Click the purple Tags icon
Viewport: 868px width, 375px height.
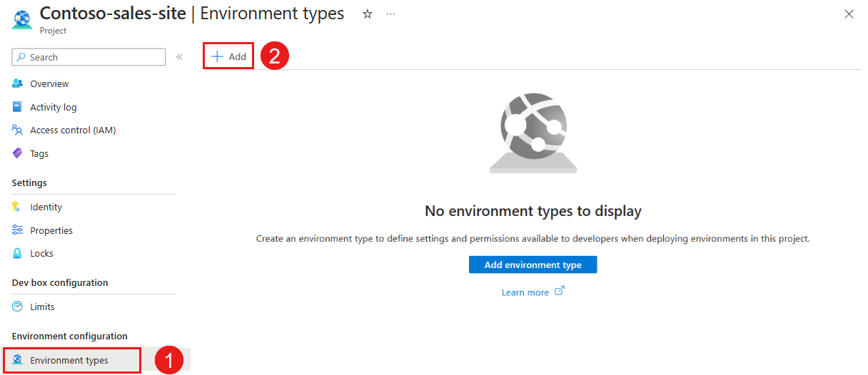(18, 153)
